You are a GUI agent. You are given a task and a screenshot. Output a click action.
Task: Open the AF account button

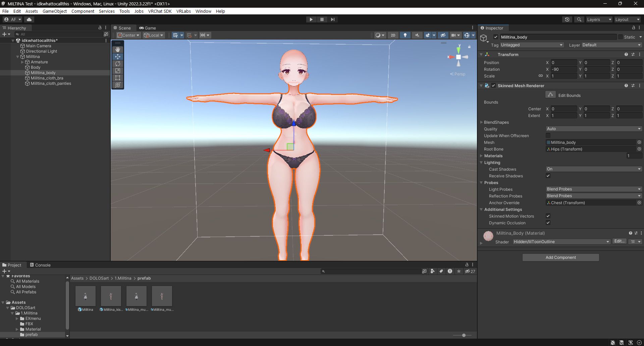tap(12, 19)
